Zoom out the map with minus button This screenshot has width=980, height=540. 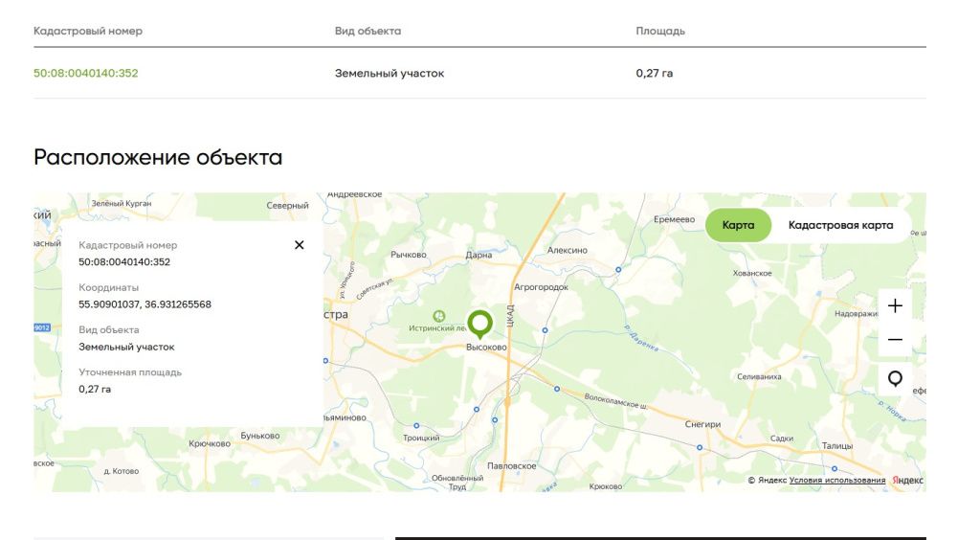tap(895, 340)
